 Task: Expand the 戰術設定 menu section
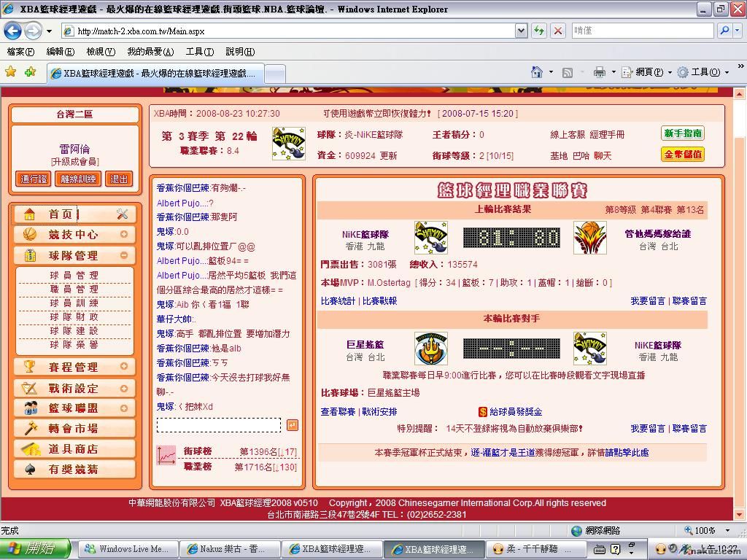pyautogui.click(x=124, y=388)
